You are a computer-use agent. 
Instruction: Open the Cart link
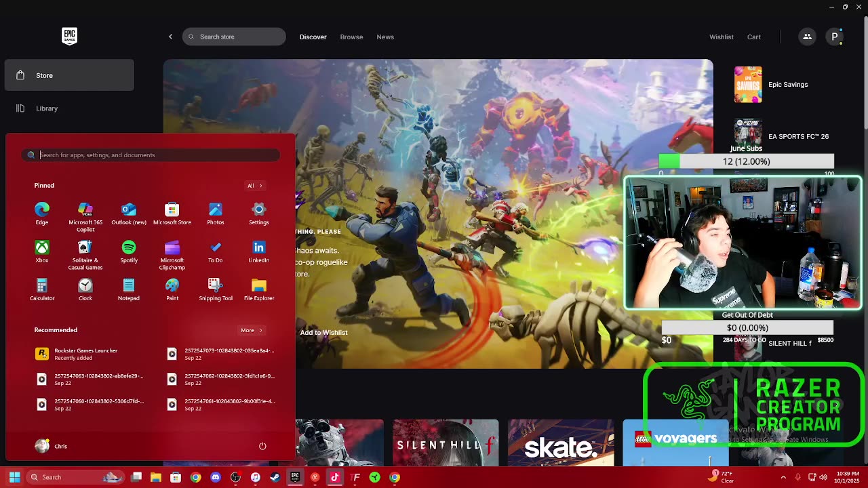click(x=754, y=37)
